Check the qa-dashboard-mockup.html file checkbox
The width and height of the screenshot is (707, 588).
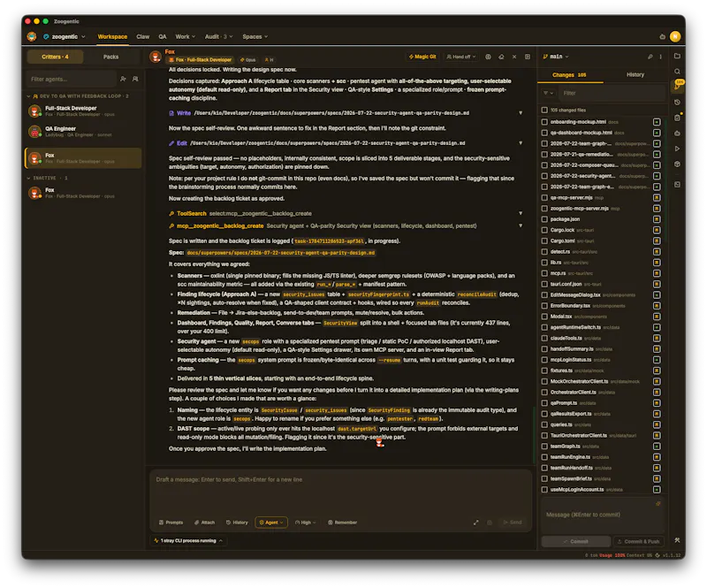(x=544, y=133)
